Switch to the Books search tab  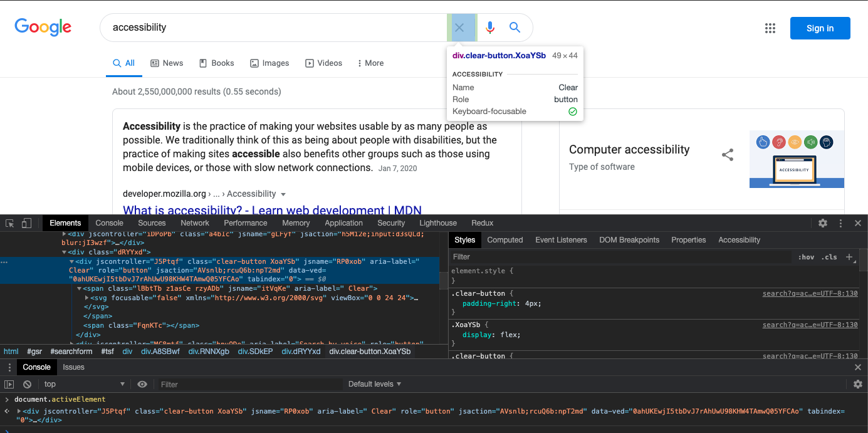[x=216, y=63]
